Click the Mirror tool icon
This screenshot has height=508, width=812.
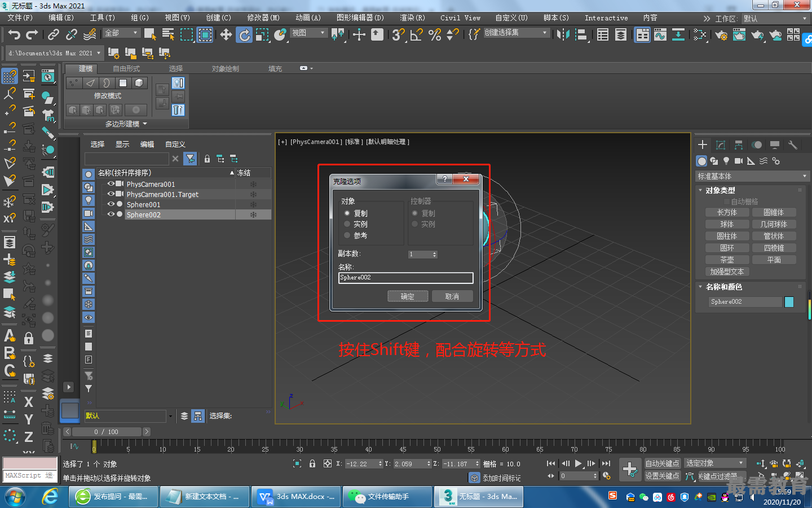(563, 35)
